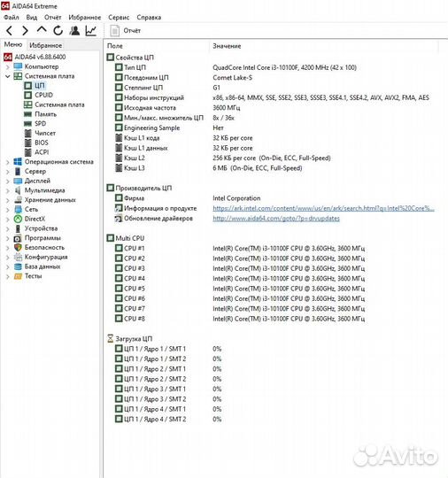Open the graph/benchmark chart toolbar icon

(91, 30)
